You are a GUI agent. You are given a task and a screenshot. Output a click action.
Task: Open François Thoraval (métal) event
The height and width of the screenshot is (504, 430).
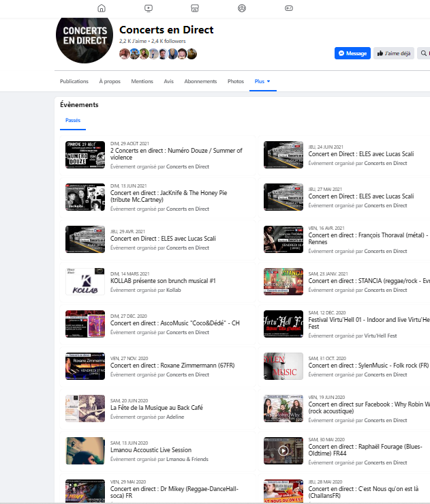click(x=368, y=239)
